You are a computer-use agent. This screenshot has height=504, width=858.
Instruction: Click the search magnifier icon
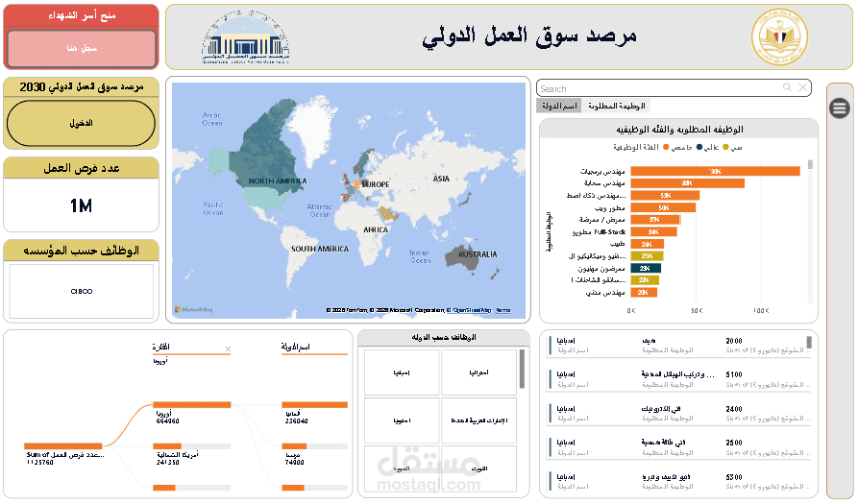(x=787, y=87)
